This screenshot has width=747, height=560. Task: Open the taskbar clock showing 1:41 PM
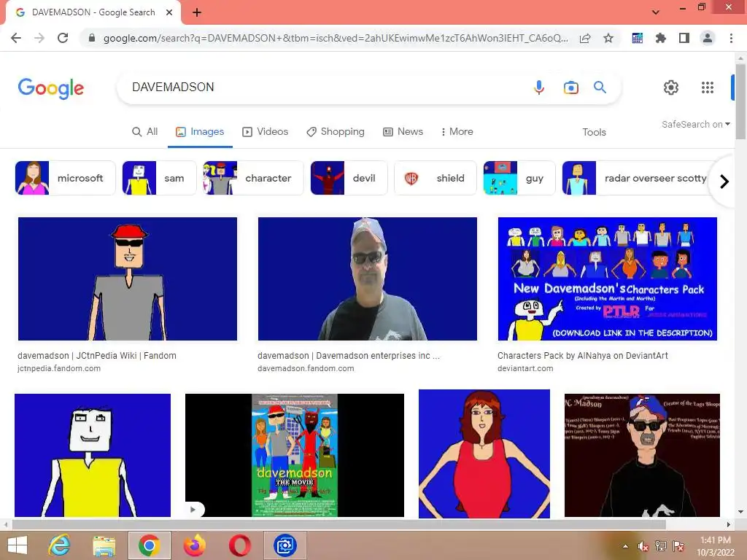tap(716, 546)
